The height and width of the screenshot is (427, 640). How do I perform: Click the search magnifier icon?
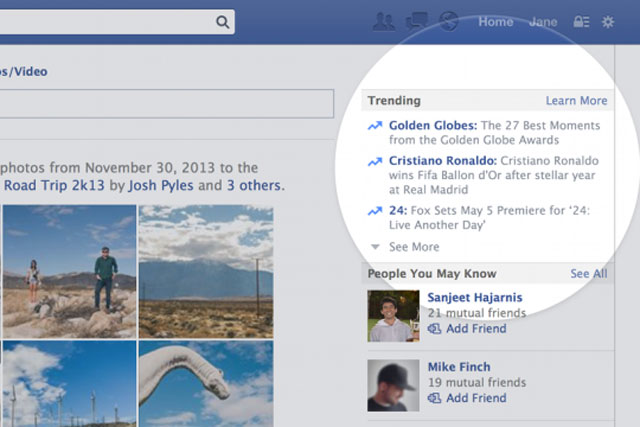click(x=222, y=22)
